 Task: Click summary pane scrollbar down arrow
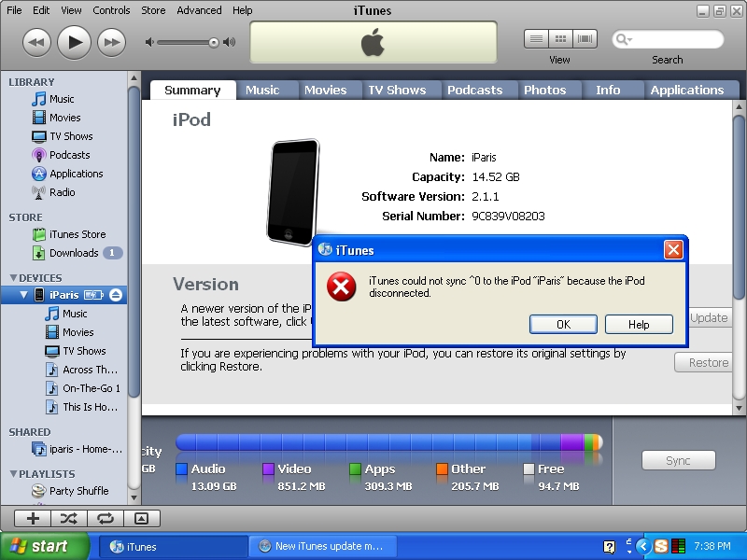coord(739,409)
